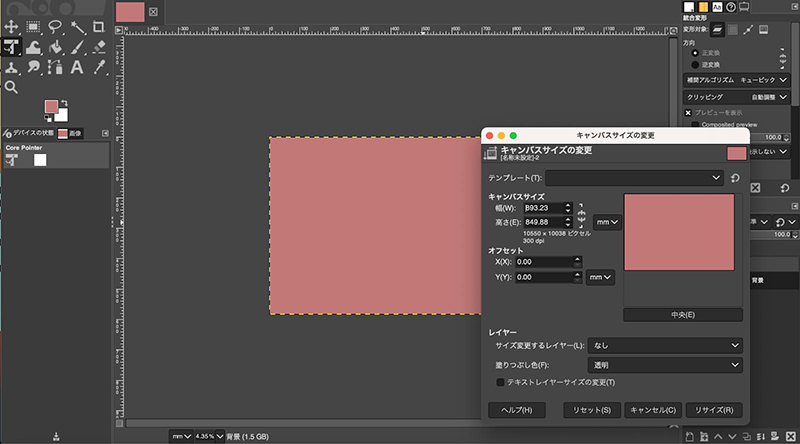Viewport: 800px width, 444px height.
Task: Swap foreground and background colors
Action: pyautogui.click(x=64, y=103)
